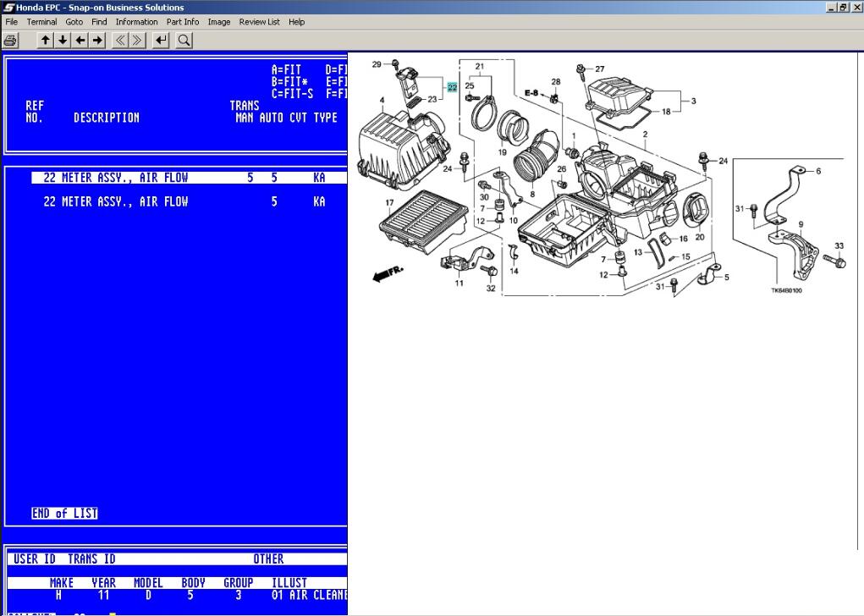The height and width of the screenshot is (616, 864).
Task: Click callout 3 in the parts diagram
Action: pos(693,102)
